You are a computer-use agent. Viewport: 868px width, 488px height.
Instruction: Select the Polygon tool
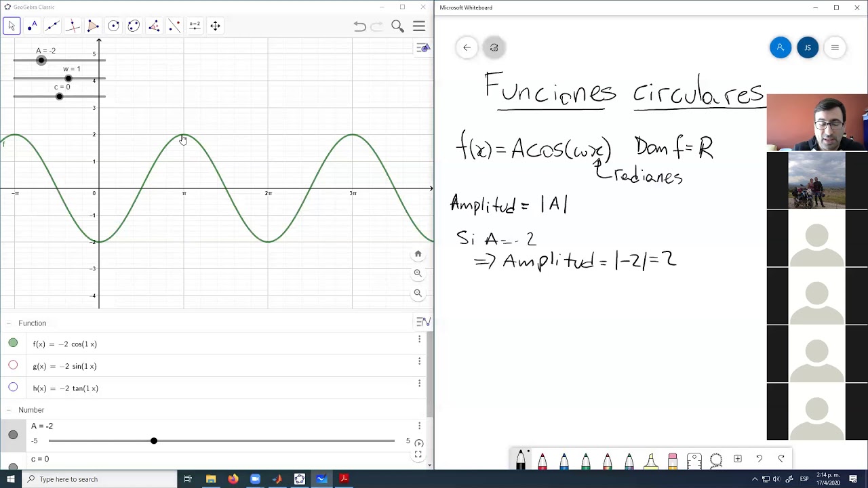pos(93,26)
